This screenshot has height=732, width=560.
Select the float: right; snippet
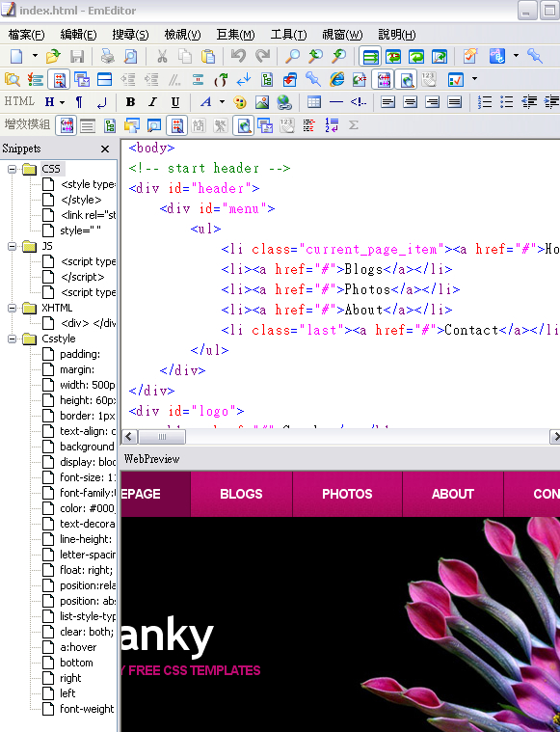pyautogui.click(x=87, y=570)
